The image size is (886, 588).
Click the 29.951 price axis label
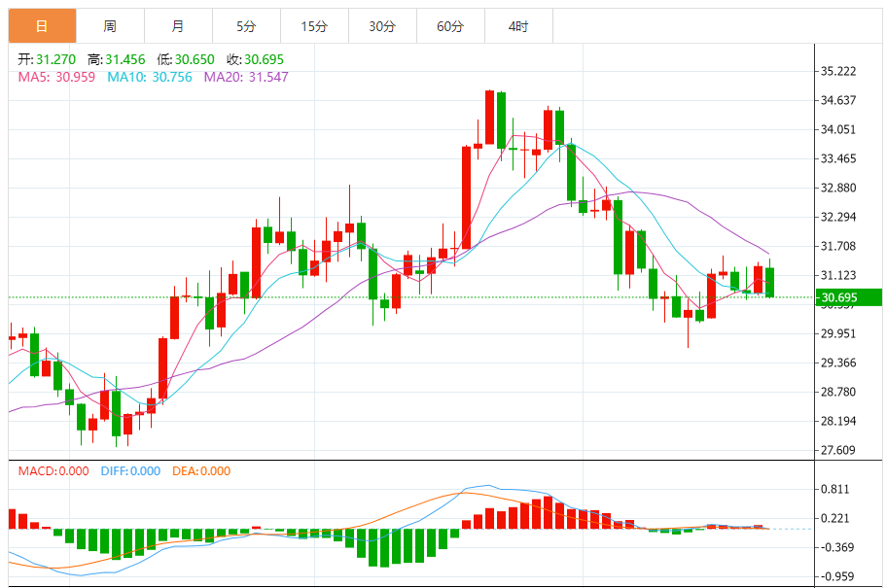pos(838,333)
